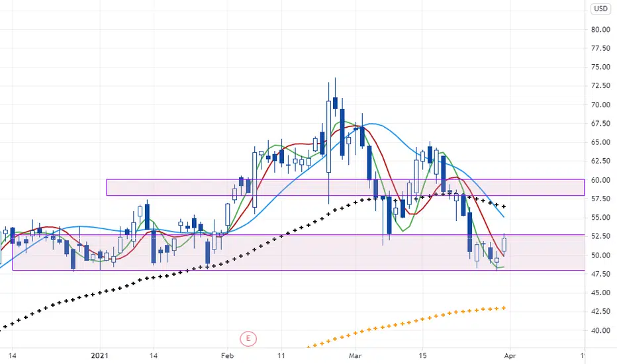Click the 50.00 price axis label

tap(600, 255)
